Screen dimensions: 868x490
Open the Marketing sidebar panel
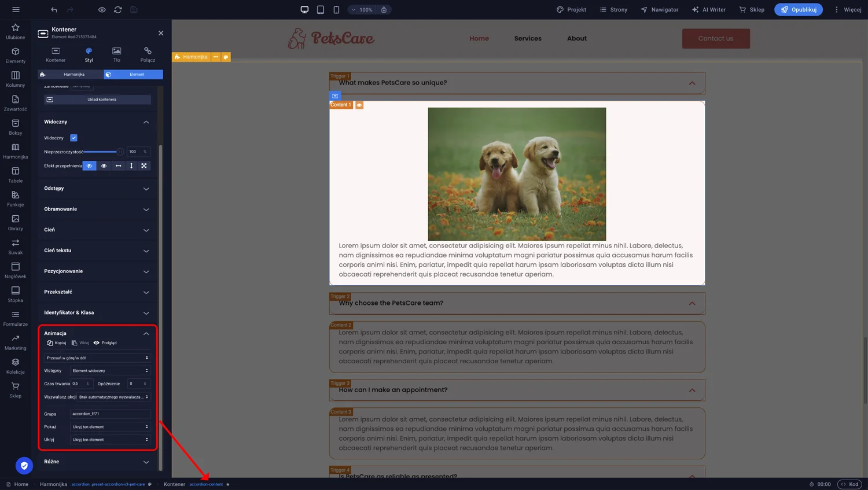tap(15, 342)
